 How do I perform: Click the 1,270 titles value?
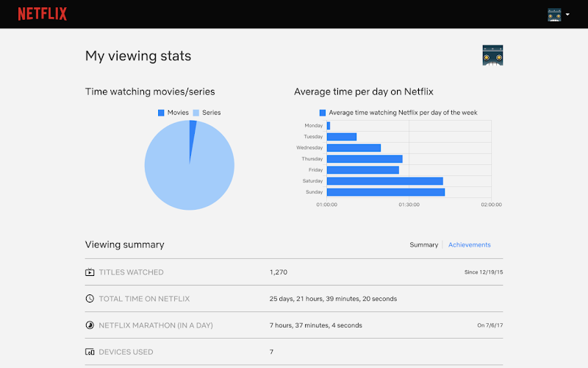point(279,272)
